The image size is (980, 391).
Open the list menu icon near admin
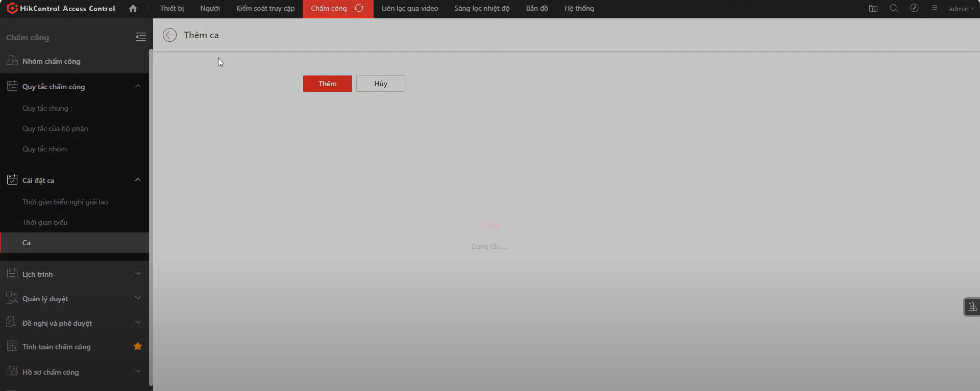[935, 9]
